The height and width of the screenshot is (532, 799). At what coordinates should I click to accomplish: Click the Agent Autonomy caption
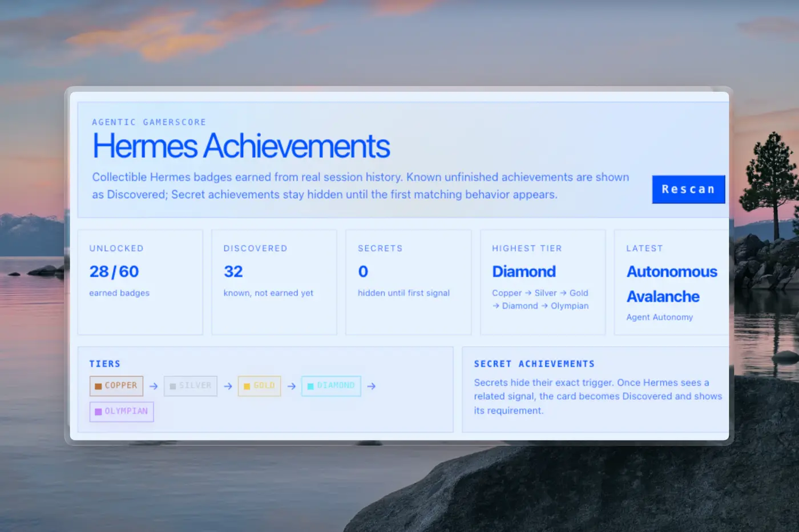660,317
